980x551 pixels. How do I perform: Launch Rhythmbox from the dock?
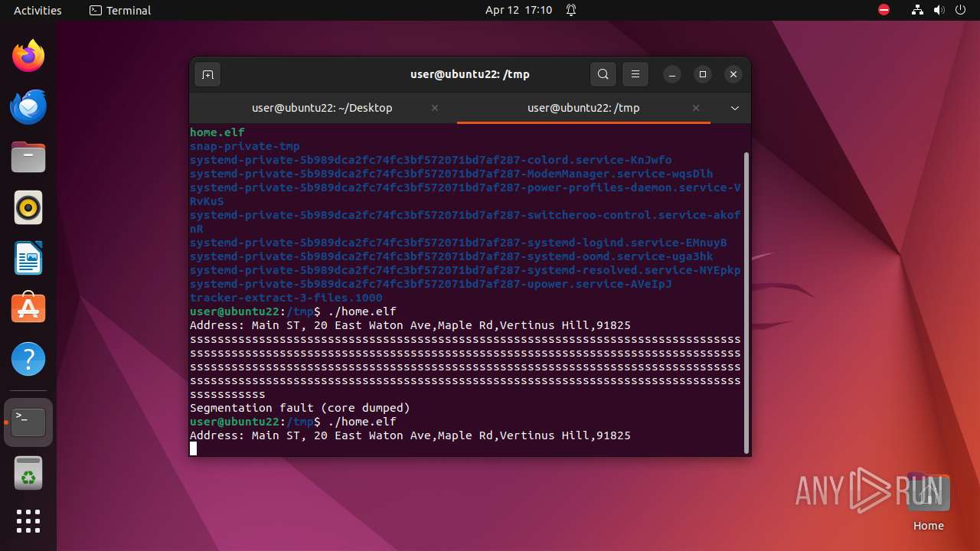[x=28, y=207]
